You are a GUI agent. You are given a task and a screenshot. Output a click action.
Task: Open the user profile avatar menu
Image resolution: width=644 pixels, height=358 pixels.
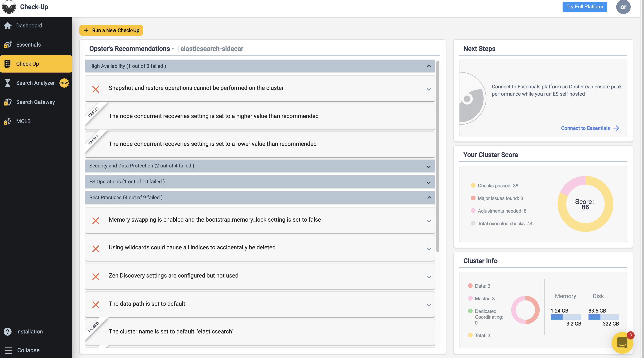point(623,7)
